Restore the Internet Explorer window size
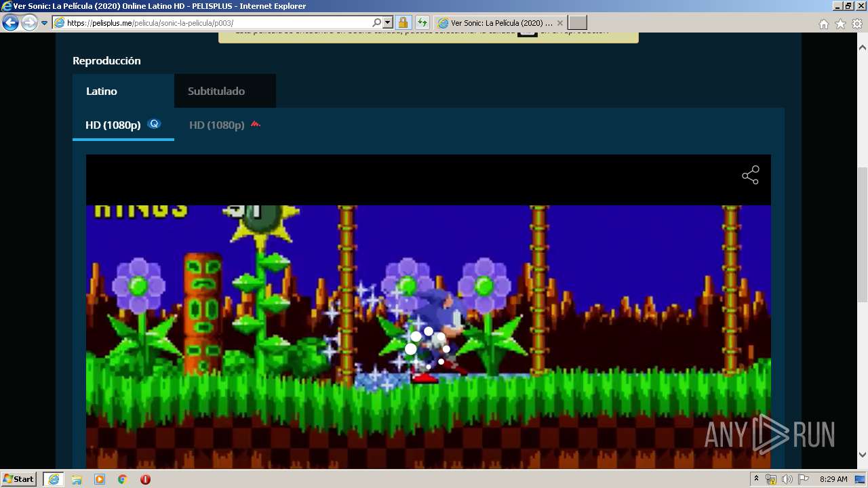This screenshot has height=488, width=868. (848, 5)
